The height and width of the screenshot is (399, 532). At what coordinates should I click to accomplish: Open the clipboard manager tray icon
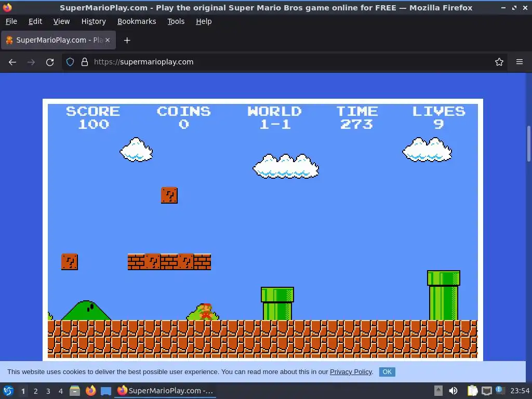pos(472,391)
